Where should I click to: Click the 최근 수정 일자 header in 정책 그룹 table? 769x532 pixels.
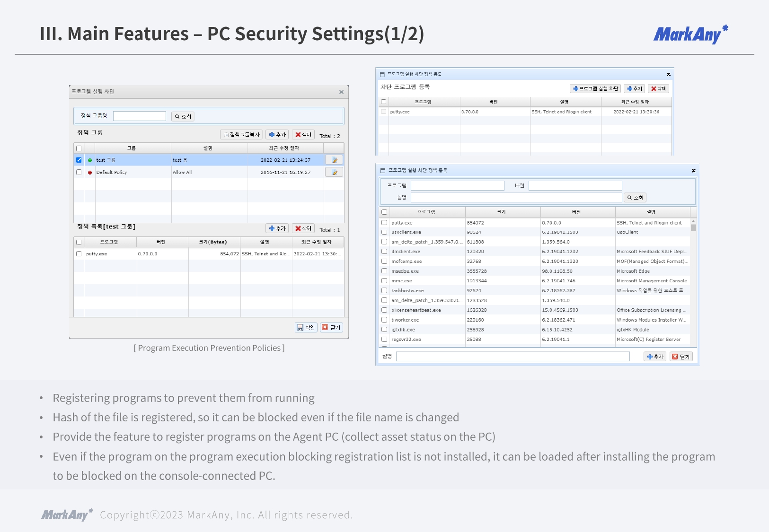(284, 148)
